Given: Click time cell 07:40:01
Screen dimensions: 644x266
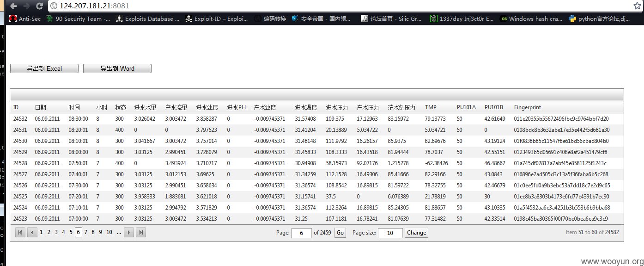Looking at the screenshot, I should coord(77,174).
